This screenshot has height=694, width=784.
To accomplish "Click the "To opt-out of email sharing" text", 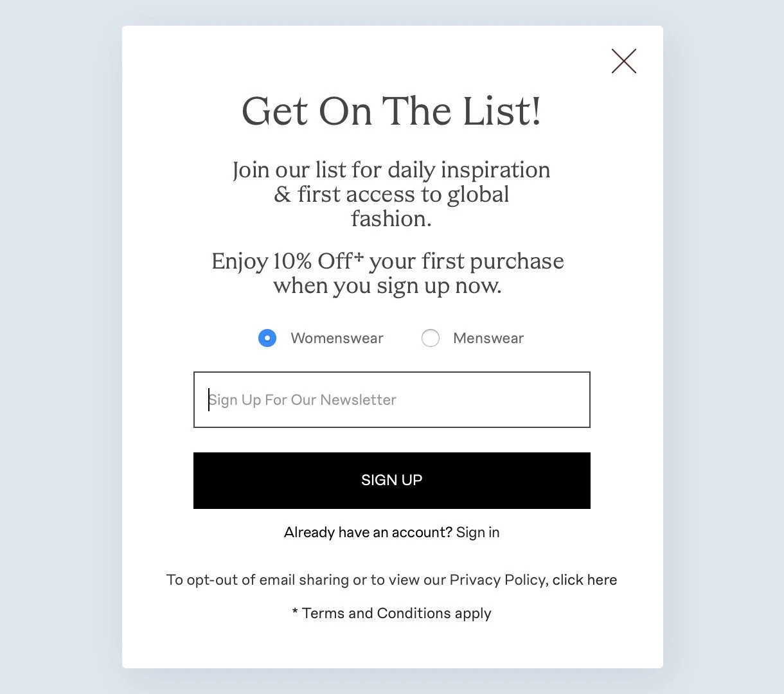I will [x=258, y=580].
